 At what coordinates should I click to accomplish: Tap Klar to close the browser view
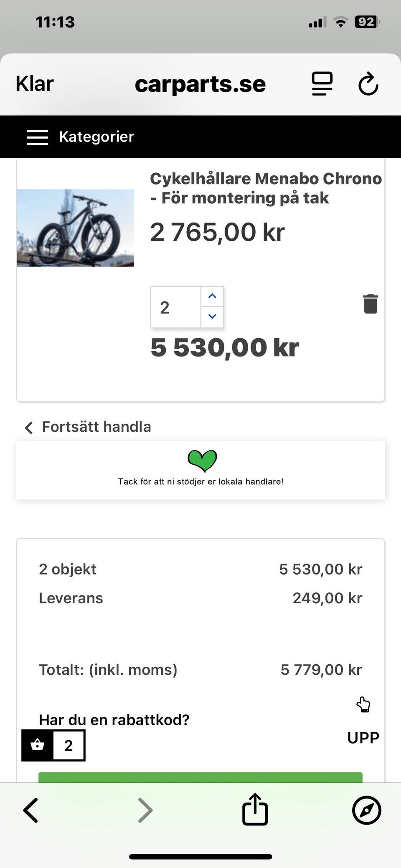[35, 84]
